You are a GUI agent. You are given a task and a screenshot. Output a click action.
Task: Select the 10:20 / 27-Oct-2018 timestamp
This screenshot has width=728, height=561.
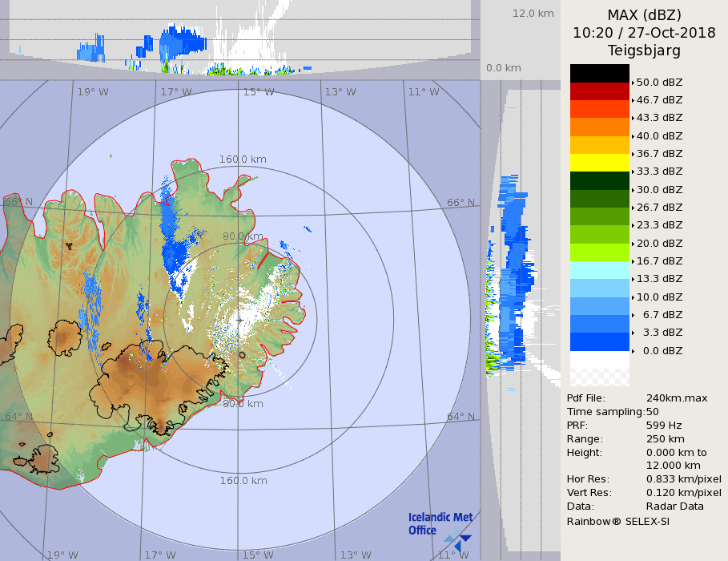(x=643, y=33)
